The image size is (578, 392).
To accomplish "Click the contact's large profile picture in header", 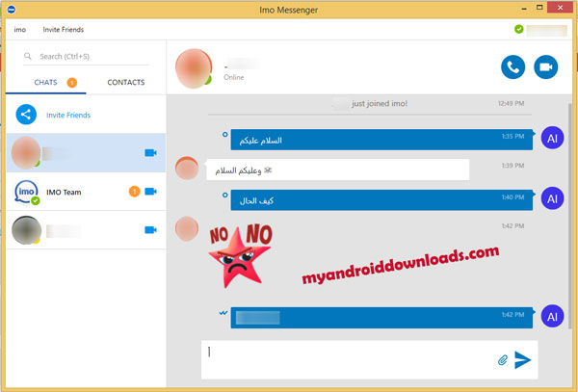I will click(194, 68).
